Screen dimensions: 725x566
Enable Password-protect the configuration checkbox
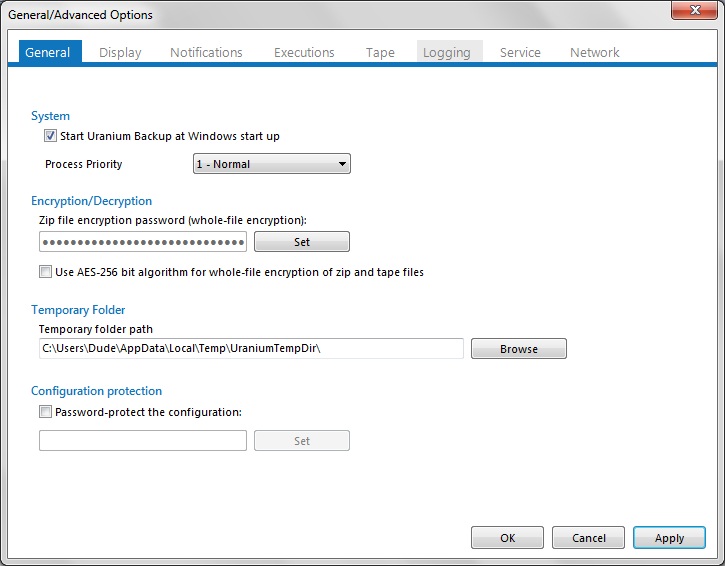click(x=45, y=412)
